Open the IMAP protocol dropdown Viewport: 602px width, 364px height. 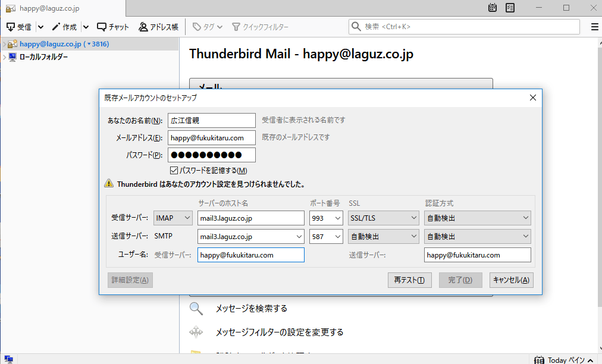(x=173, y=218)
